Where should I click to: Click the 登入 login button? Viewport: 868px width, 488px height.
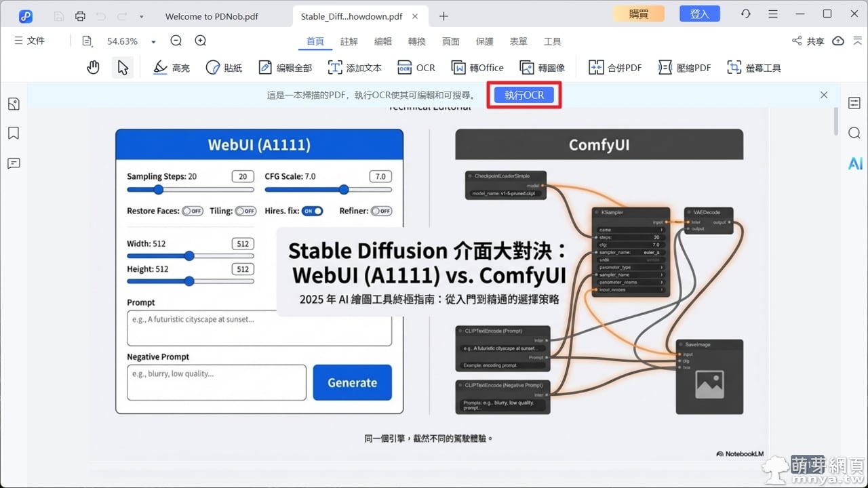(699, 14)
